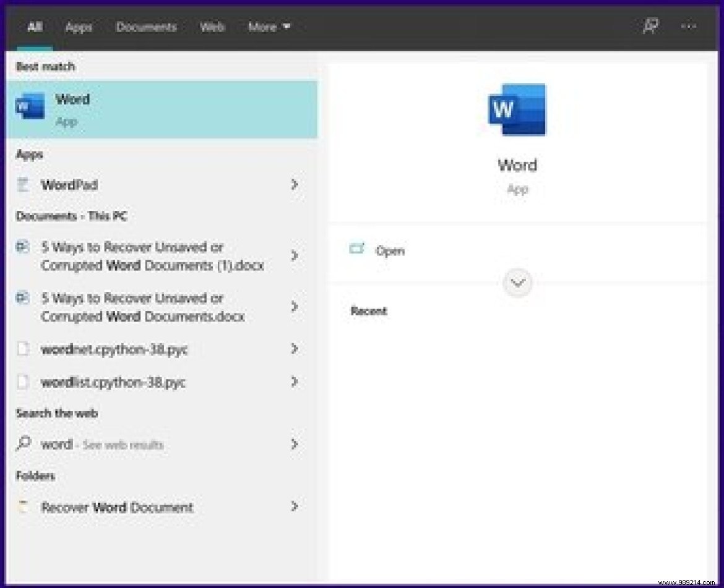Open the ellipsis options icon

689,27
